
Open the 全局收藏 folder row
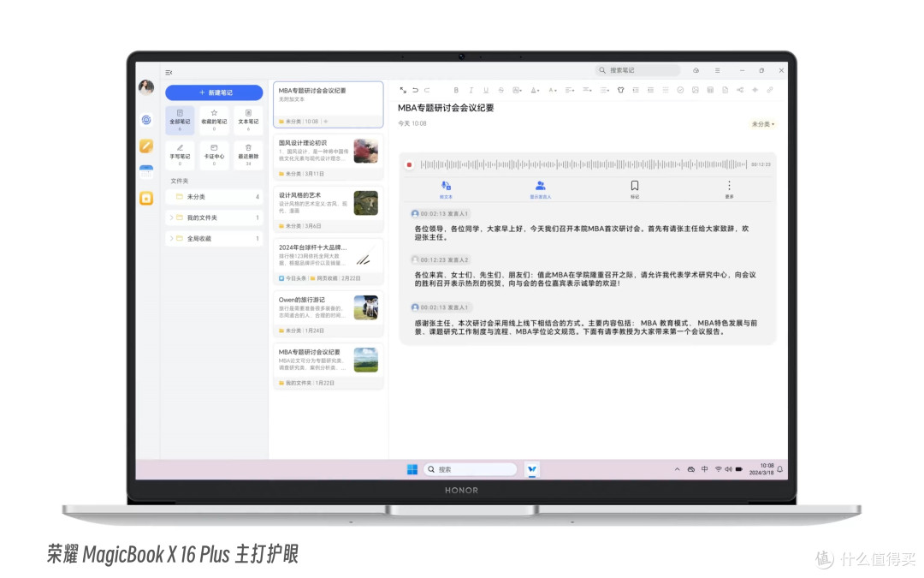point(214,238)
